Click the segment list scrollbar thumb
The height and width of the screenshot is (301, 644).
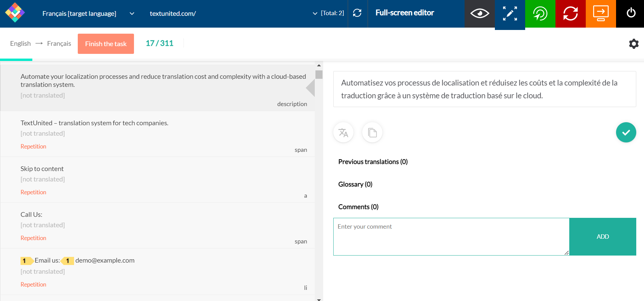pos(319,74)
